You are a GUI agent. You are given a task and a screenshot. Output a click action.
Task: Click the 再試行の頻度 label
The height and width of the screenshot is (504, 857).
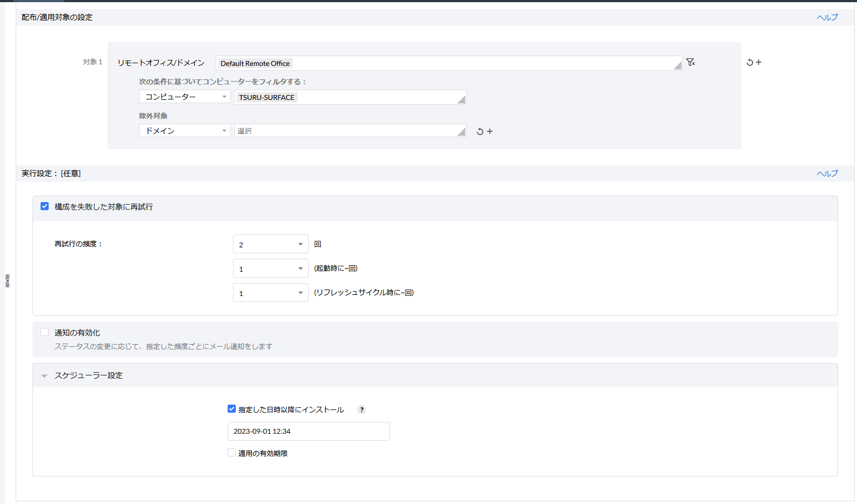tap(78, 244)
